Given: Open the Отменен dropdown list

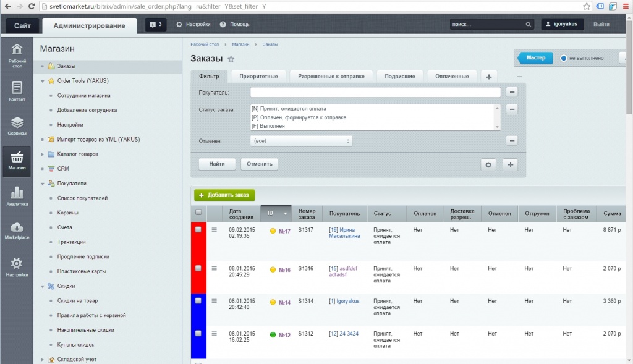Looking at the screenshot, I should coord(301,141).
